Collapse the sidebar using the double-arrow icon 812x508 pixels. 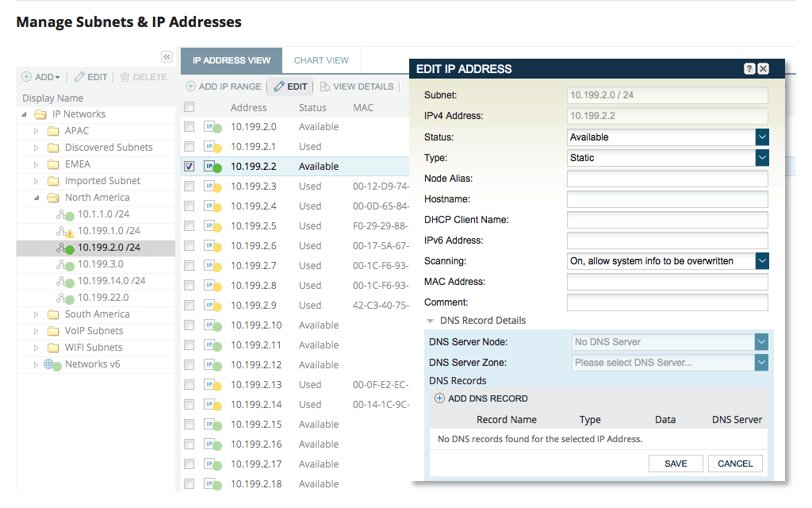click(167, 57)
